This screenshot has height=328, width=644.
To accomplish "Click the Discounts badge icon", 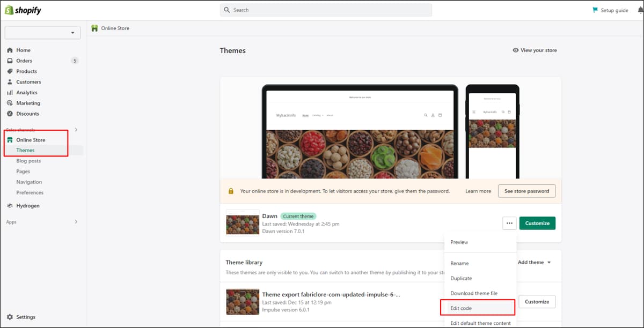I will (10, 114).
